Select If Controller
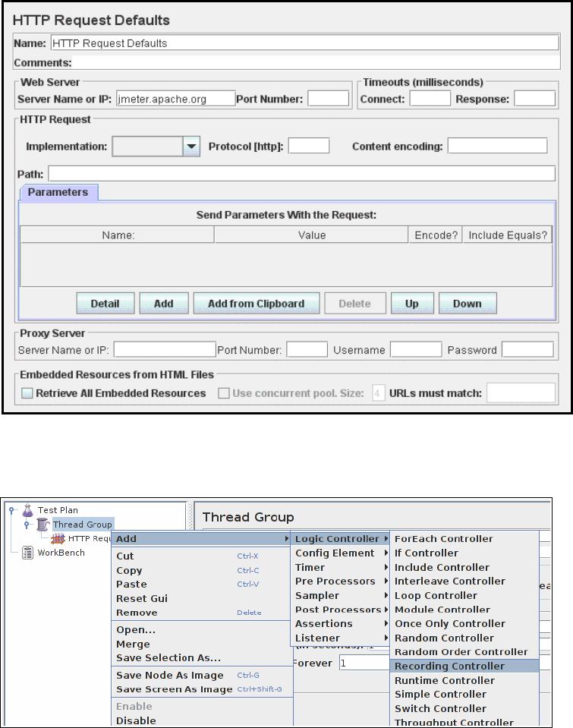 [x=464, y=553]
